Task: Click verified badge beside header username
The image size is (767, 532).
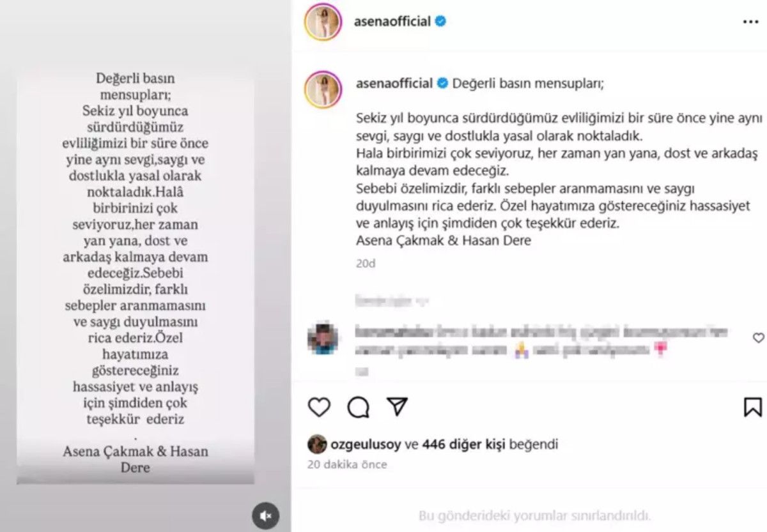Action: click(440, 22)
